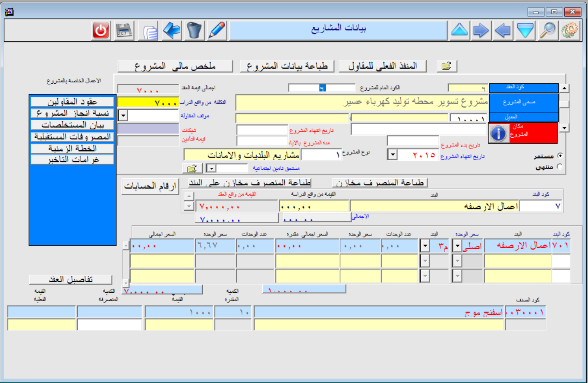
Task: Click the red power exit icon
Action: pos(101,31)
